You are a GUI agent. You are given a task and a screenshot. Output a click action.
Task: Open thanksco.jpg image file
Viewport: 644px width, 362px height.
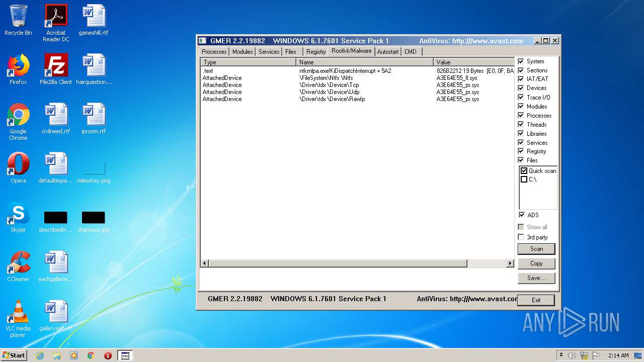pyautogui.click(x=94, y=221)
